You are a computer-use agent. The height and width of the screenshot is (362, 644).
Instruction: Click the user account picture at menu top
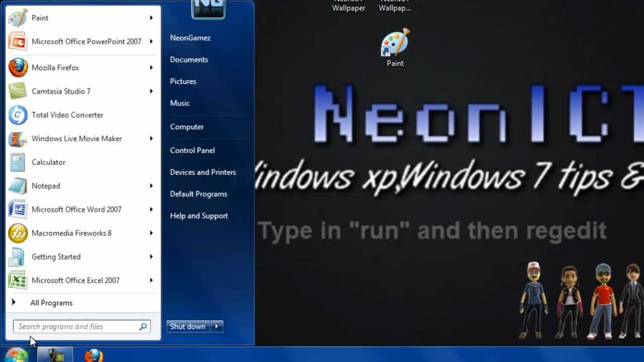pyautogui.click(x=208, y=9)
